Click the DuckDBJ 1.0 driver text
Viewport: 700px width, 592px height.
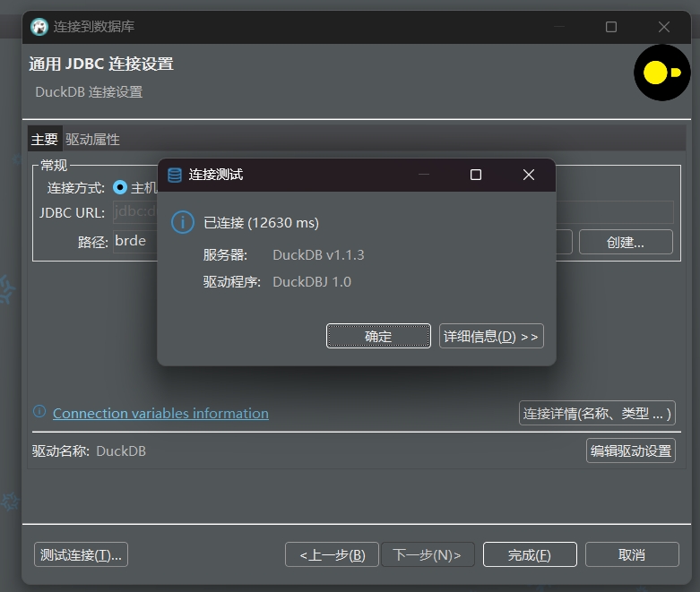312,282
